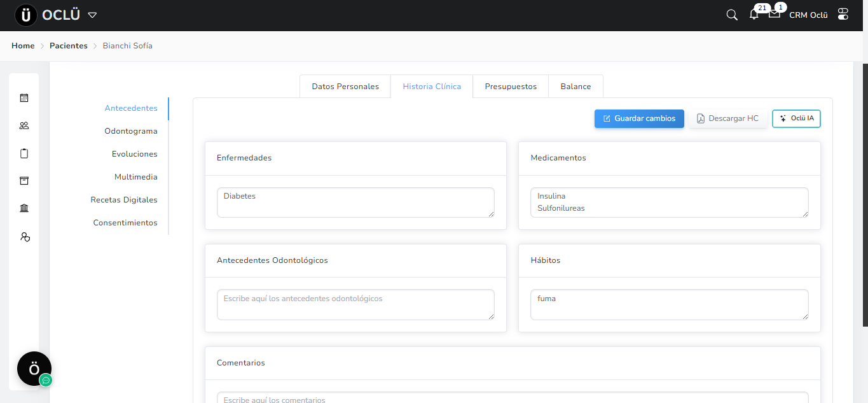The width and height of the screenshot is (868, 403).
Task: Click the Hábitos card heading
Action: click(546, 260)
